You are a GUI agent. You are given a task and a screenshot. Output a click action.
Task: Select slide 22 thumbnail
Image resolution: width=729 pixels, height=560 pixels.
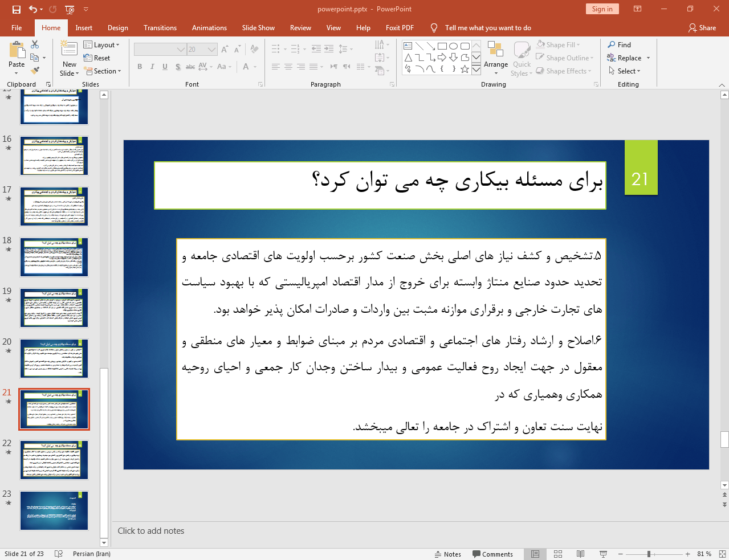tap(54, 460)
